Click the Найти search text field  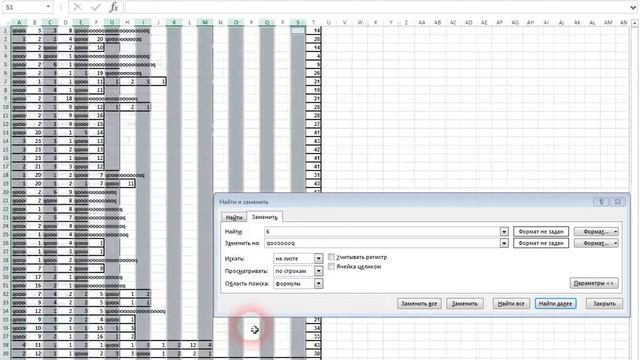pos(382,231)
